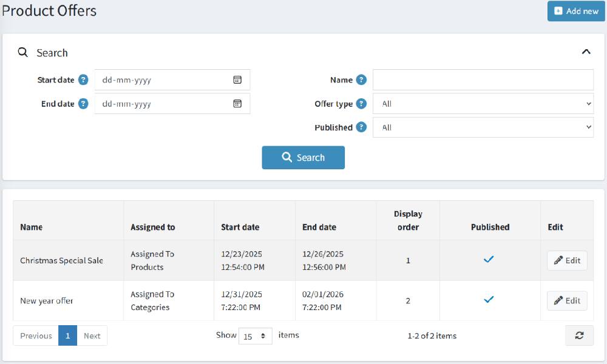
Task: Click inside the Name search field
Action: coord(483,79)
